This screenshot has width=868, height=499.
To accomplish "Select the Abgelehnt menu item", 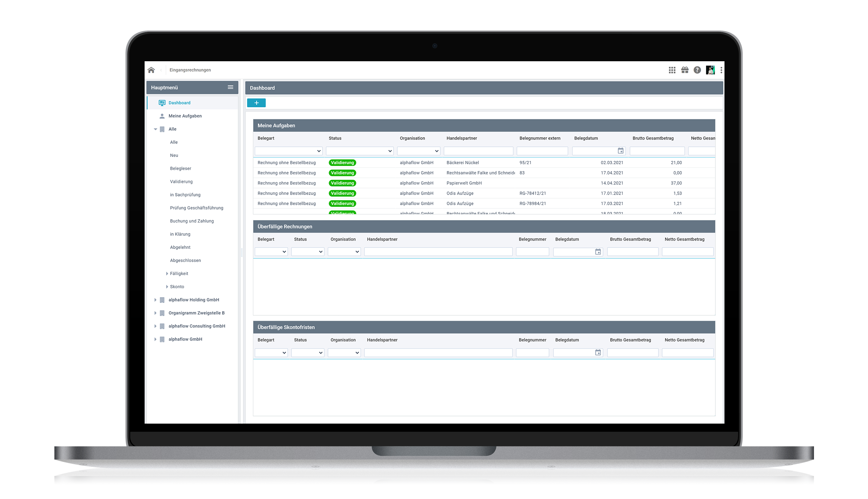I will [180, 247].
